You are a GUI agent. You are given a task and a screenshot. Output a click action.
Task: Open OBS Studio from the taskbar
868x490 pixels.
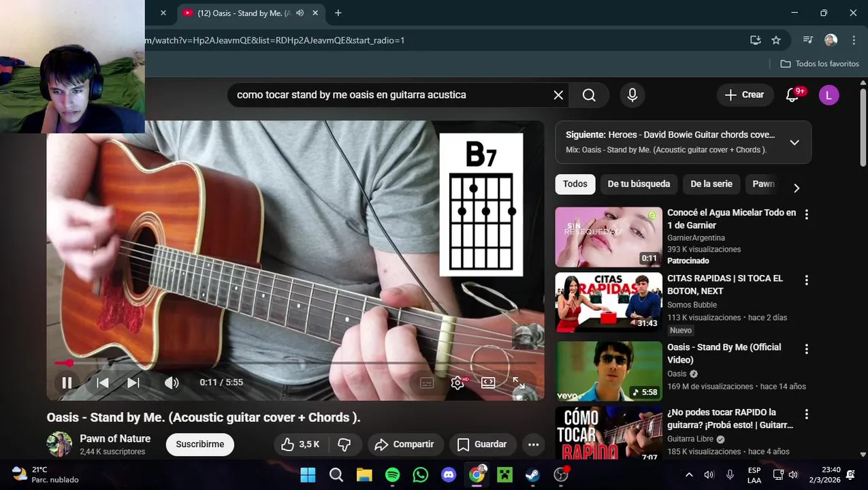(561, 475)
